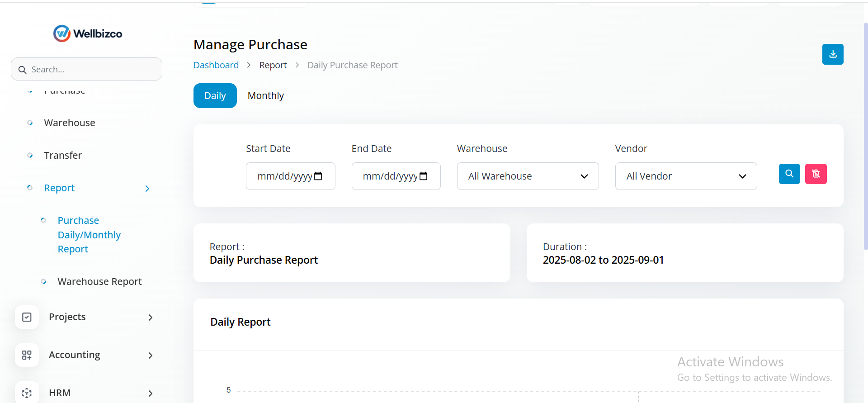Switch to the Daily tab
Screen dimensions: 868x403
coord(215,95)
